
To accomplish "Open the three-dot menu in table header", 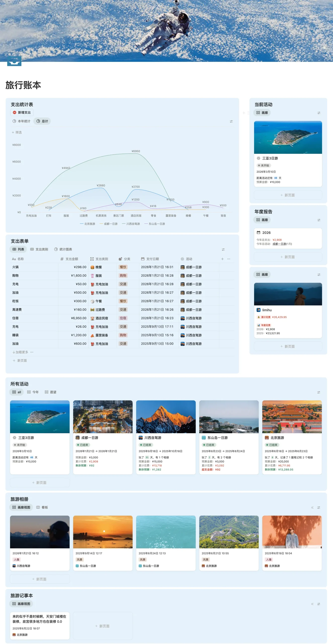I will [x=229, y=259].
